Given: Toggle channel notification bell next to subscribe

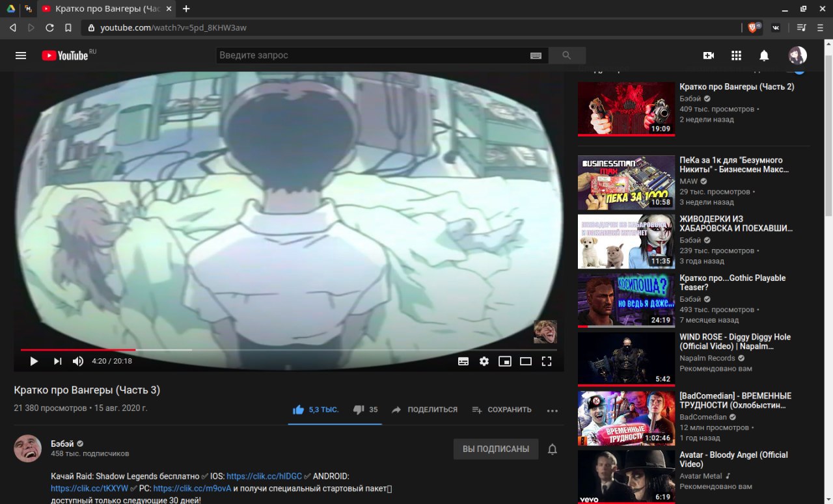Looking at the screenshot, I should (553, 449).
